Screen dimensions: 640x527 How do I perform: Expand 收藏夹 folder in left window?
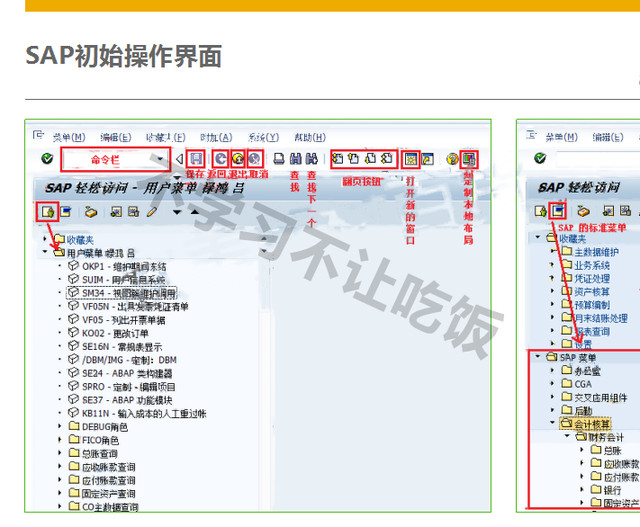coord(45,238)
